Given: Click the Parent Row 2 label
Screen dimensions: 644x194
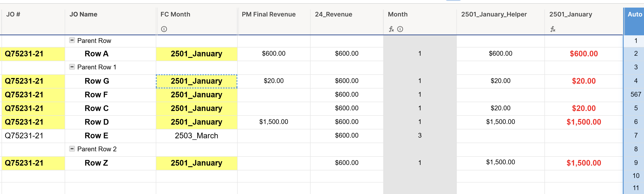Looking at the screenshot, I should (x=97, y=149).
